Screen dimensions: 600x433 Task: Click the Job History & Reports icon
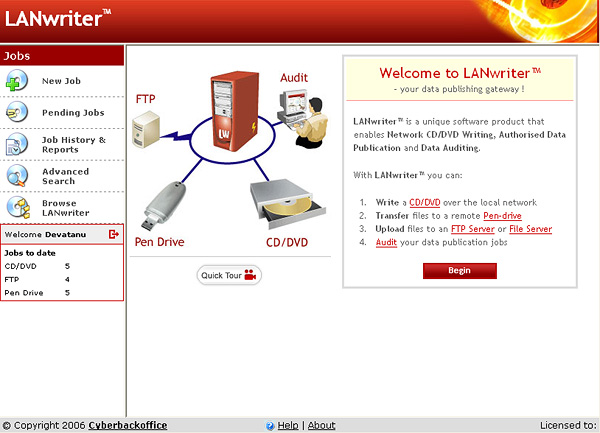pyautogui.click(x=17, y=144)
